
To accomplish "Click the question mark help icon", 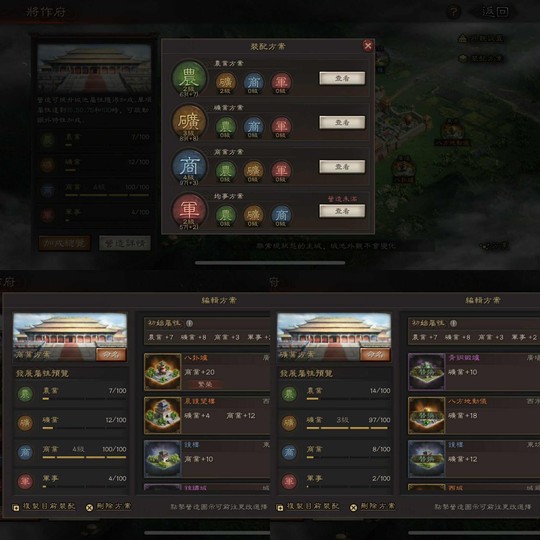I will tap(454, 12).
